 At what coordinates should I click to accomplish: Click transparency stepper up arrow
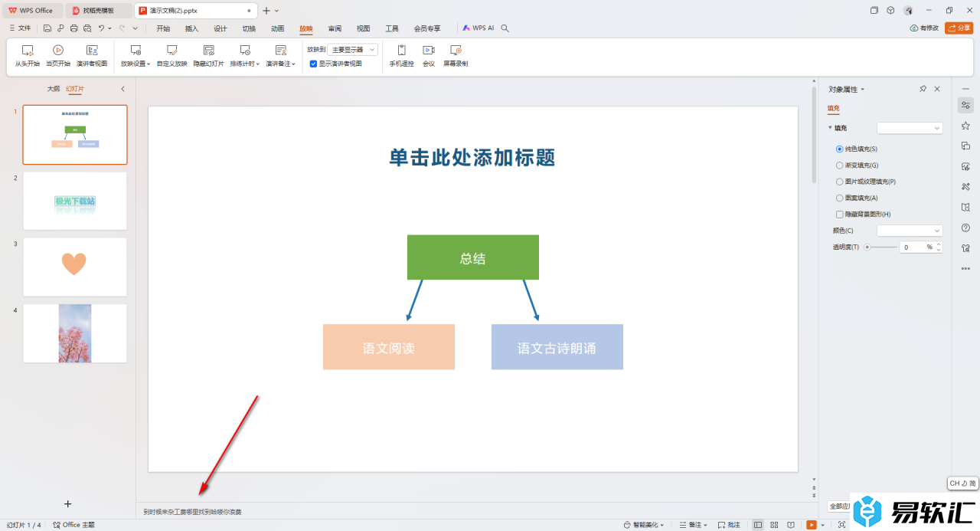[939, 244]
